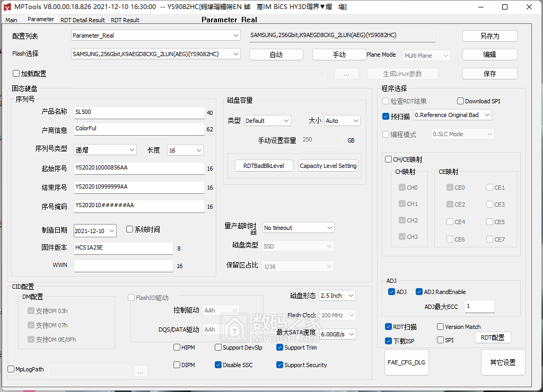Open the FAE_CFG_DLG dialog button
This screenshot has height=392, width=543.
tap(406, 362)
